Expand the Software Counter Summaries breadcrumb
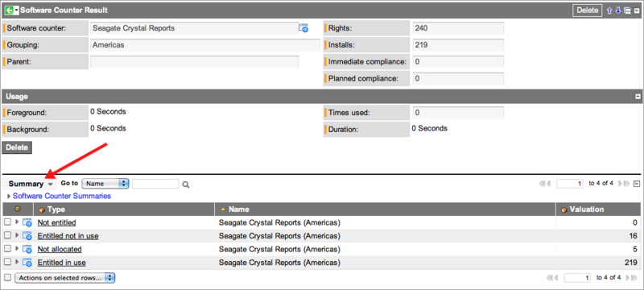644x290 pixels. pos(9,197)
